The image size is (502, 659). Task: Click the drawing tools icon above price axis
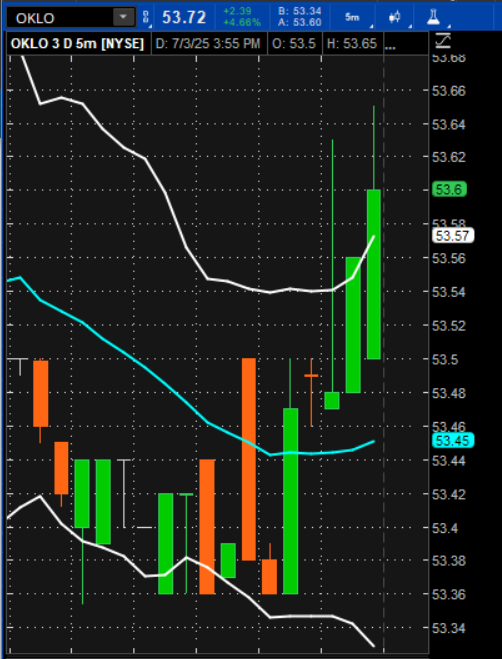click(443, 41)
